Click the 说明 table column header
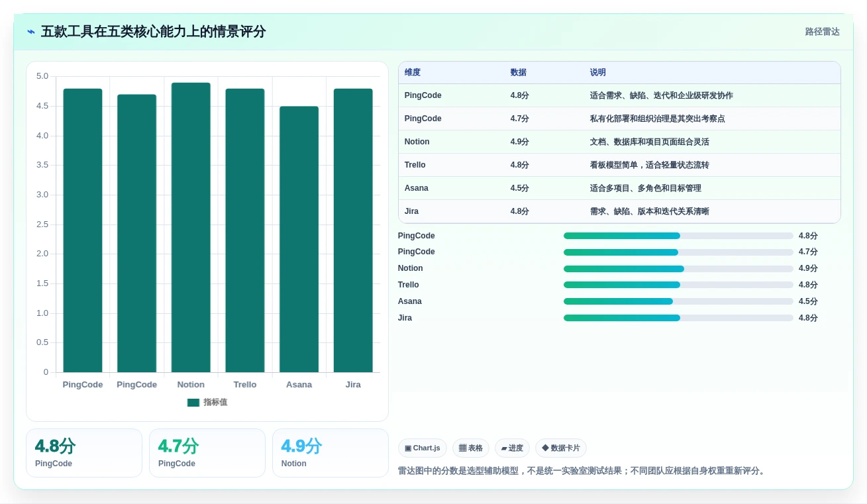867x504 pixels. click(598, 73)
